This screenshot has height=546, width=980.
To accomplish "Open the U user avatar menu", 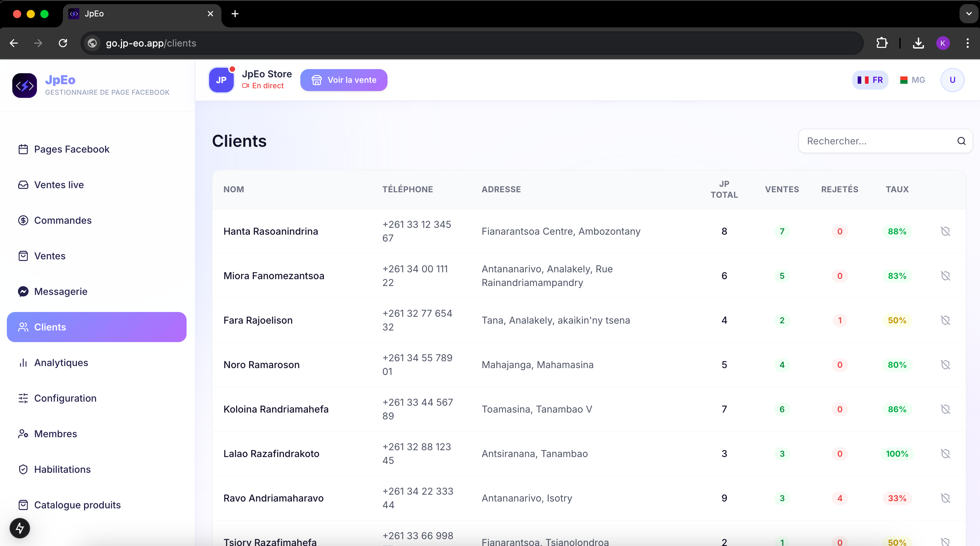I will (x=952, y=80).
